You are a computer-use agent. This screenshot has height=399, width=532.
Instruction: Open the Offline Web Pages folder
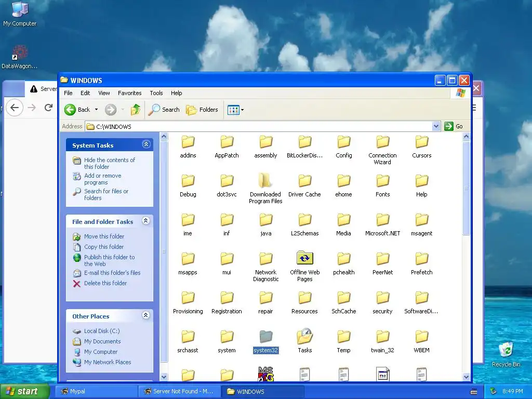coord(304,258)
